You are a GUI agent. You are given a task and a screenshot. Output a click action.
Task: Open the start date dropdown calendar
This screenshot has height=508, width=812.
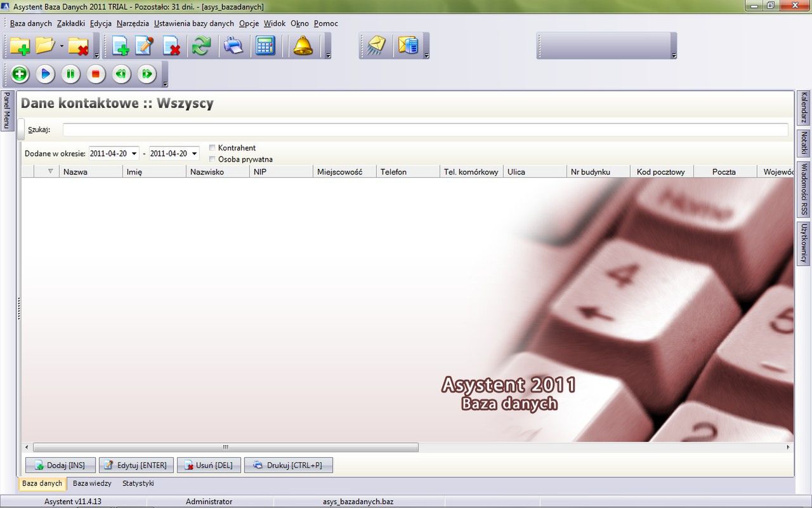(x=134, y=154)
